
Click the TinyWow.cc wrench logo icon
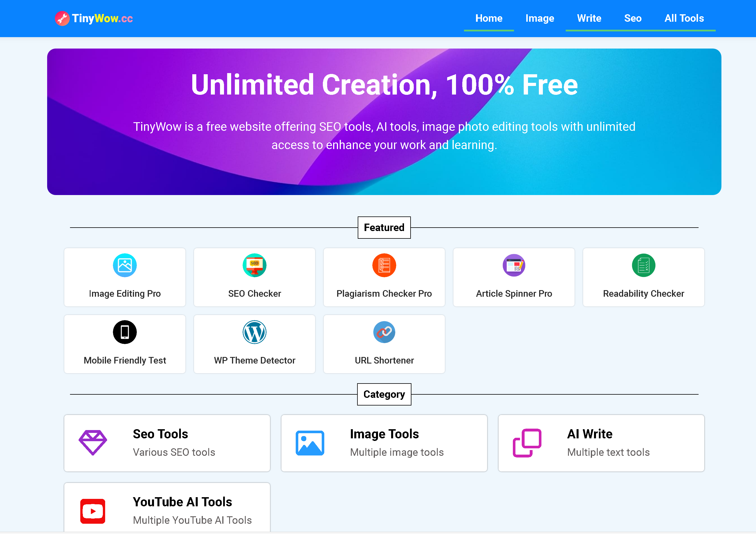coord(62,19)
